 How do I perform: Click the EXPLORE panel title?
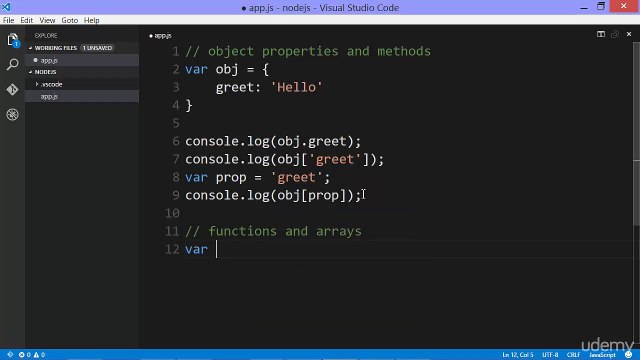point(46,36)
